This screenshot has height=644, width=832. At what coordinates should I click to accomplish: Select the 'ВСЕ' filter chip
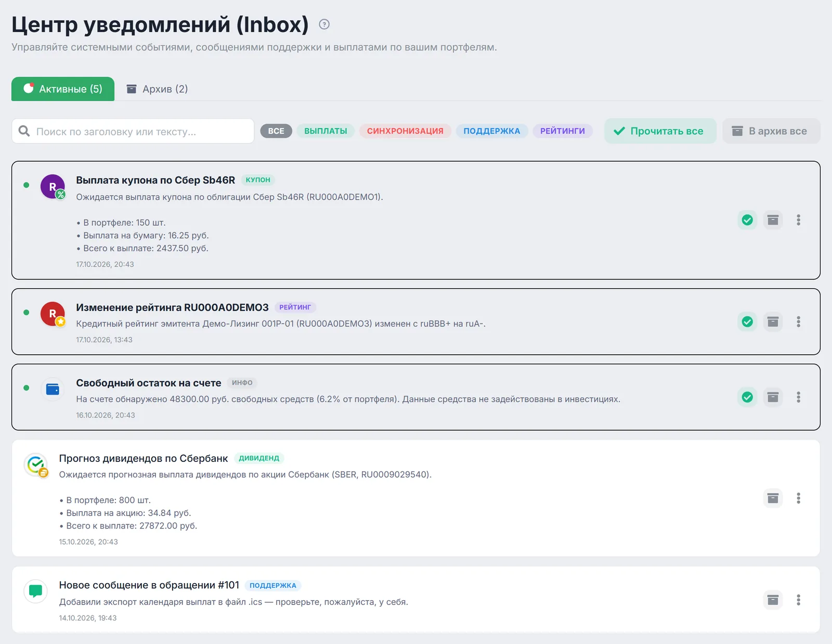coord(276,131)
